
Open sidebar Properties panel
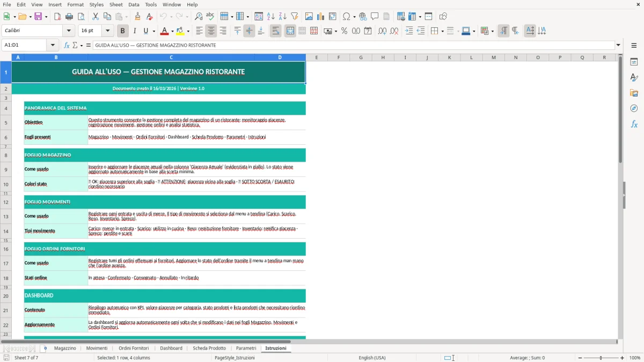634,62
